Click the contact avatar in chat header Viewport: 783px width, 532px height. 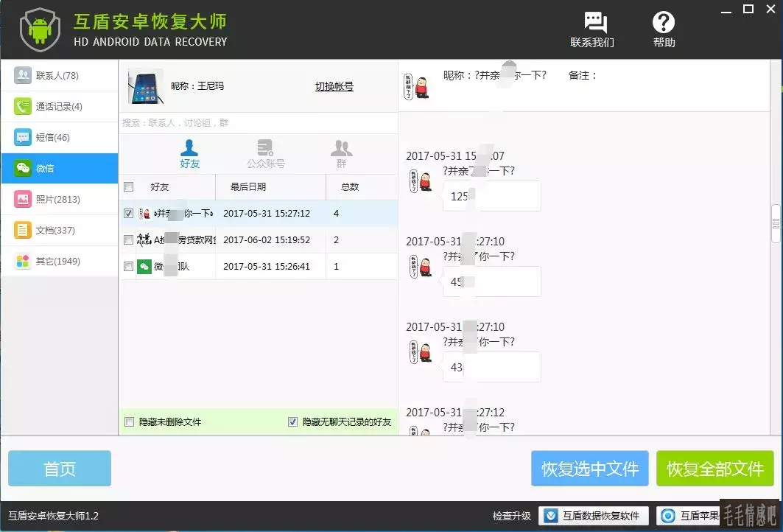[416, 86]
